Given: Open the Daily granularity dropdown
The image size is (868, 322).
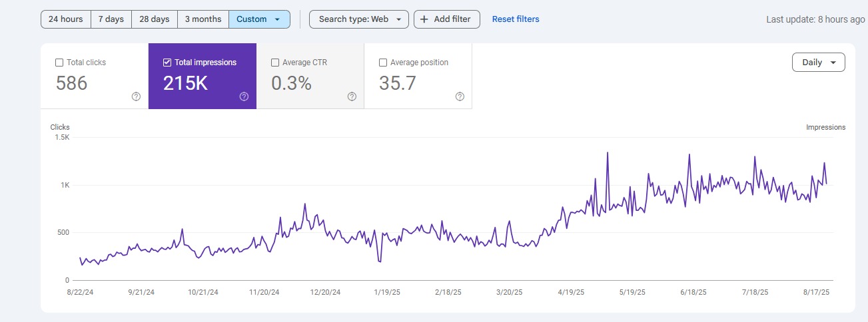Looking at the screenshot, I should click(x=818, y=63).
